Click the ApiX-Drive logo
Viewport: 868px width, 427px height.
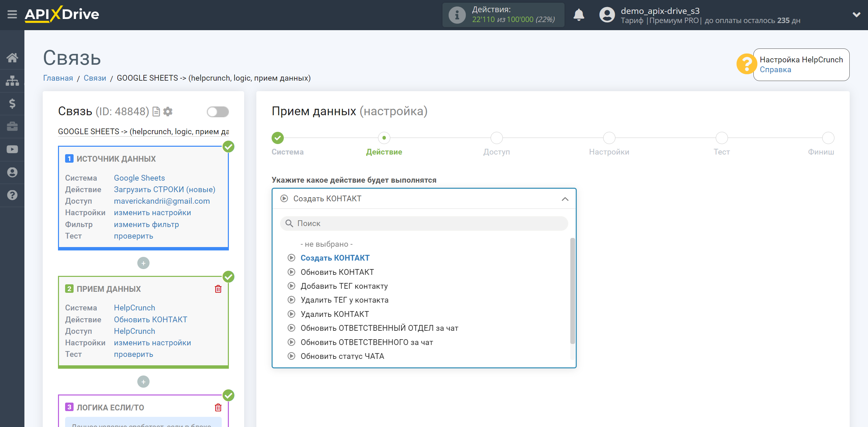tap(62, 14)
